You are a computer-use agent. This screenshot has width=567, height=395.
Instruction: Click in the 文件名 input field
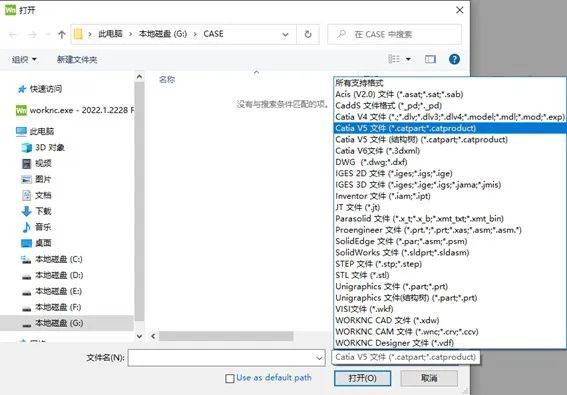click(226, 358)
